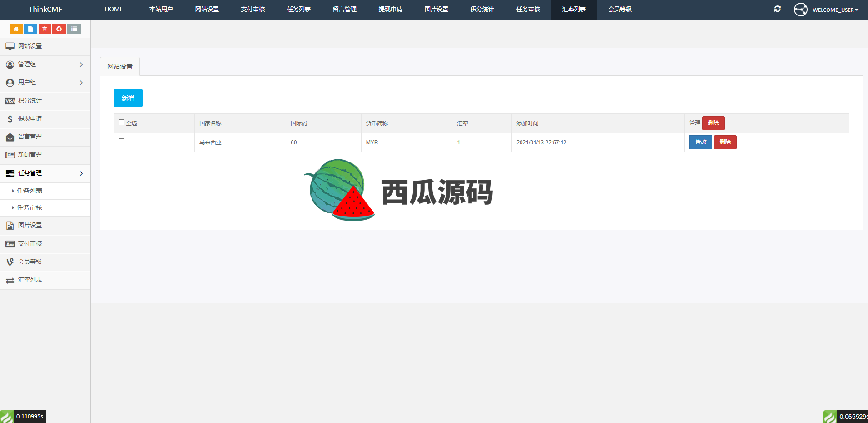Viewport: 868px width, 423px height.
Task: Open 图片设置 in the top navigation
Action: [x=436, y=10]
